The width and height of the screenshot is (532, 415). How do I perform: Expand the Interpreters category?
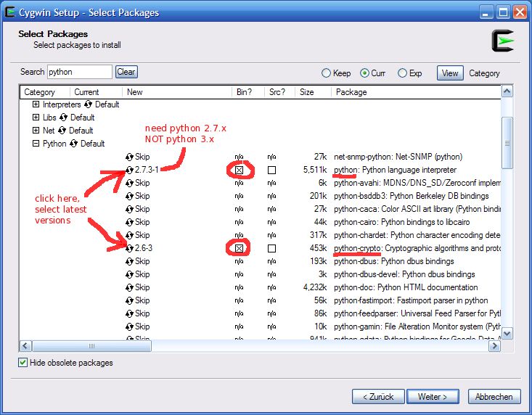click(36, 104)
